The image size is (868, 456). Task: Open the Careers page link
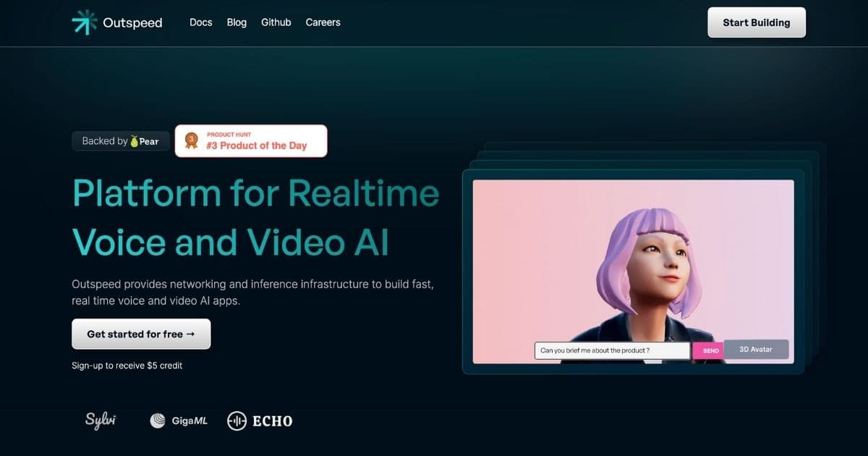click(323, 22)
